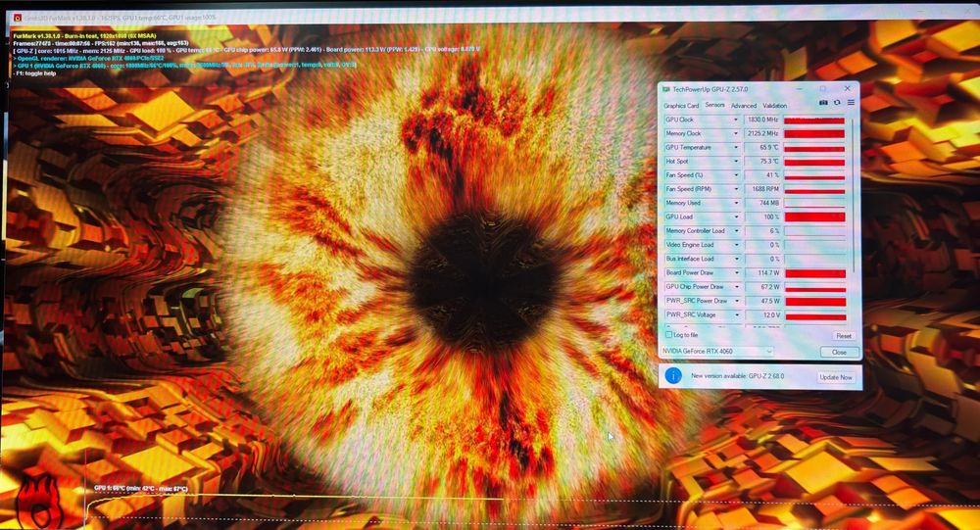Expand the Memory Used dropdown arrow

coord(736,203)
